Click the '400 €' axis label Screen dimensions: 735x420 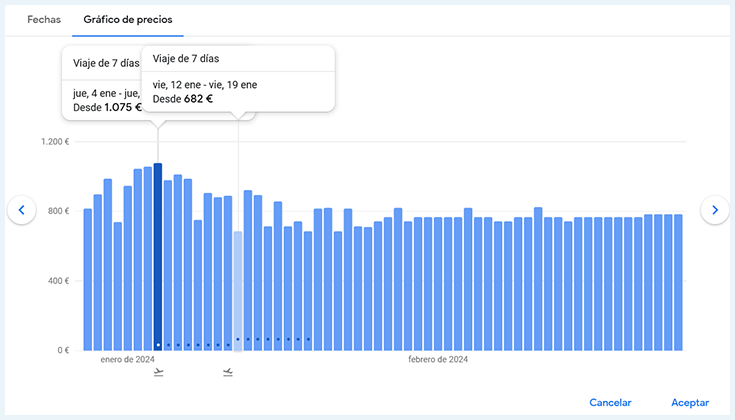59,281
